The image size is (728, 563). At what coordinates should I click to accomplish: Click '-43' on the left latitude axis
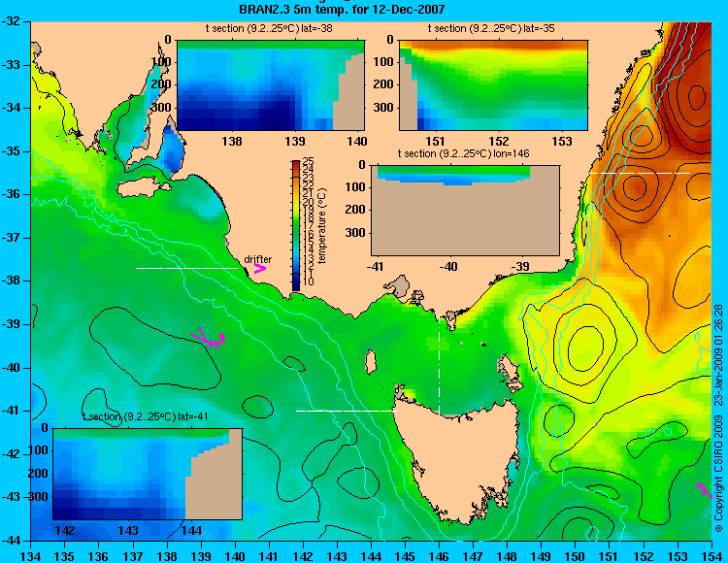(x=12, y=497)
